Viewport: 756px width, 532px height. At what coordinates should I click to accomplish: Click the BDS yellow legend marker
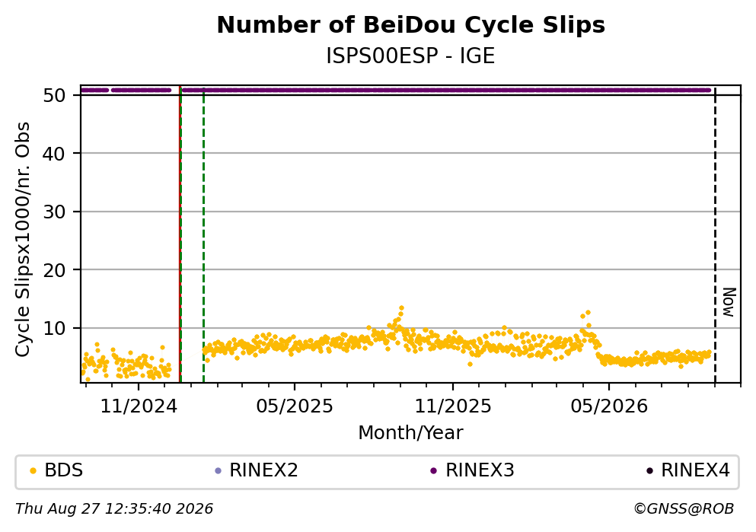33,471
